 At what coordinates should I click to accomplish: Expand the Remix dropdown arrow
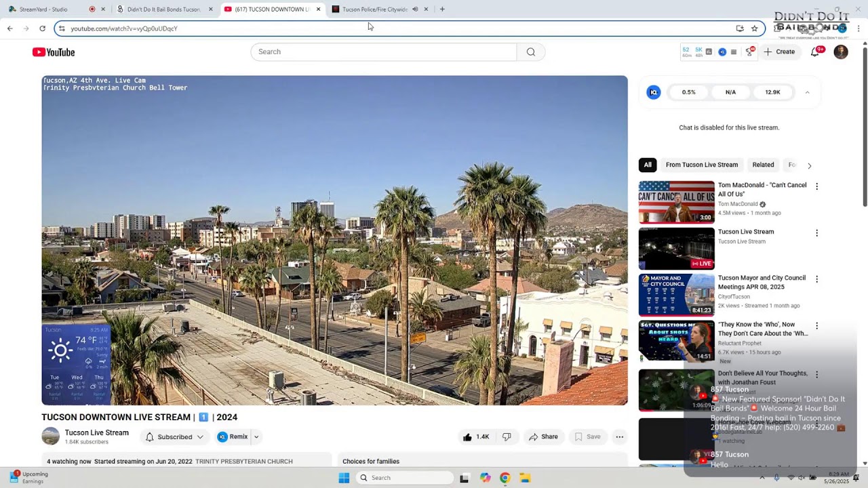256,437
